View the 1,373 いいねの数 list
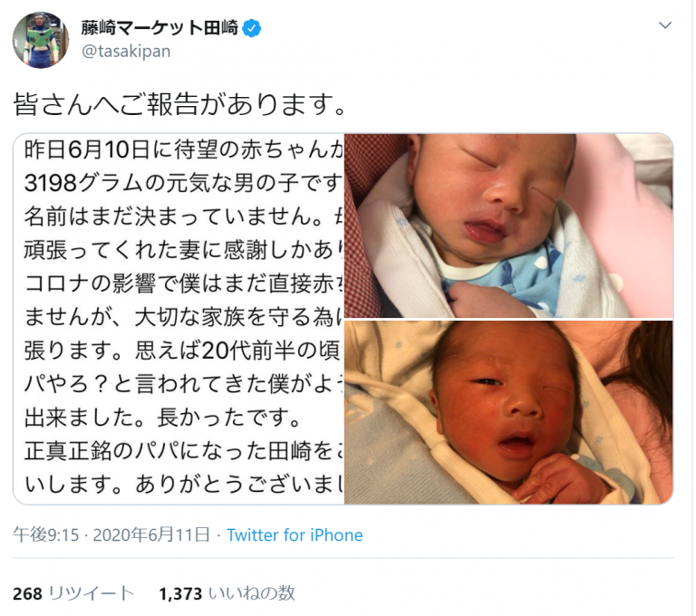This screenshot has height=616, width=696. [x=227, y=594]
